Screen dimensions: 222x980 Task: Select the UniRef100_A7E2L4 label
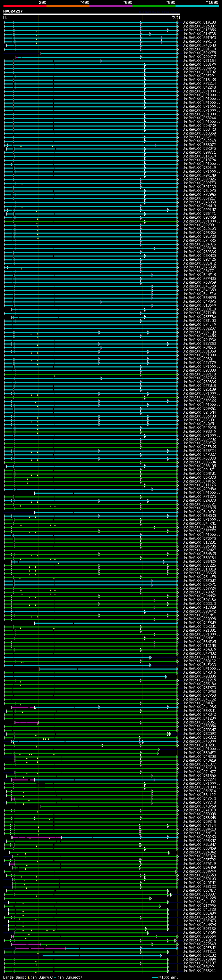[199, 84]
